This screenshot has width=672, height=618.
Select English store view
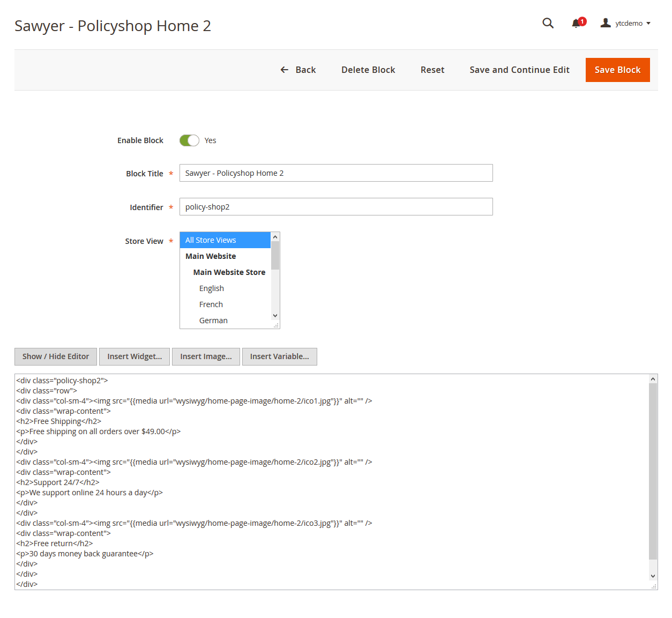212,288
